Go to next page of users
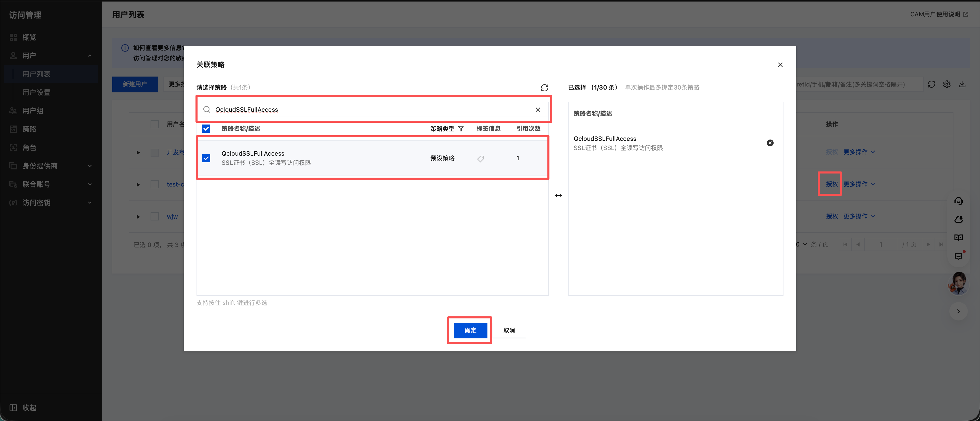 (x=928, y=244)
